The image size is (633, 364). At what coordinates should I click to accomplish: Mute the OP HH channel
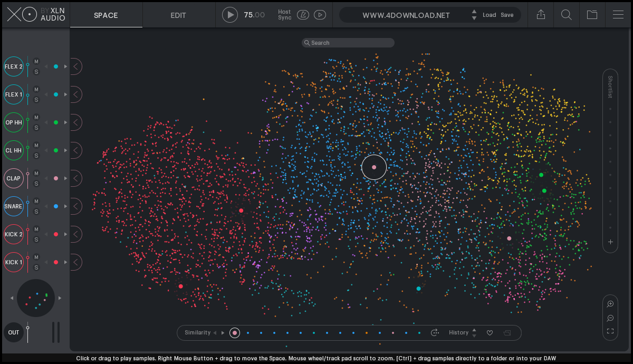tap(36, 118)
